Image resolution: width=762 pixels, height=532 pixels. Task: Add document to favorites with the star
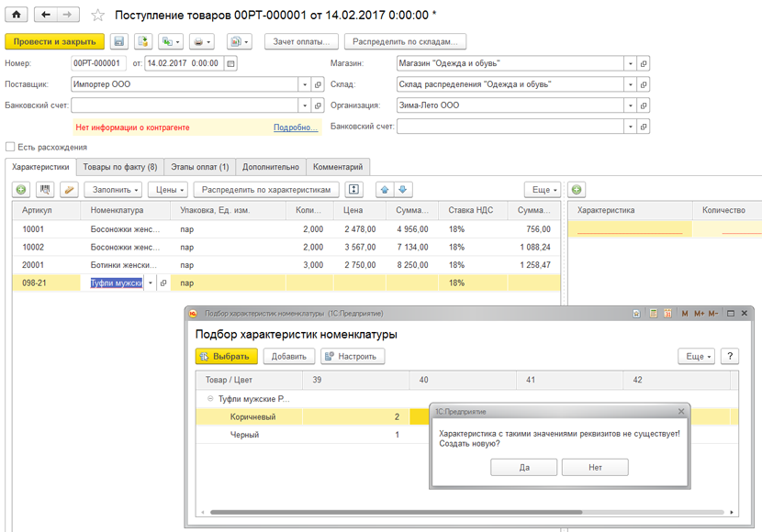point(98,16)
